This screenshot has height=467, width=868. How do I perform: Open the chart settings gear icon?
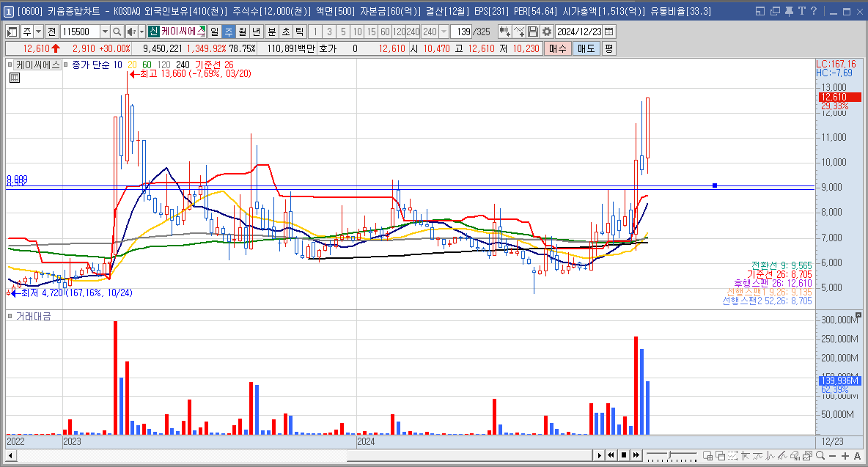coord(546,32)
